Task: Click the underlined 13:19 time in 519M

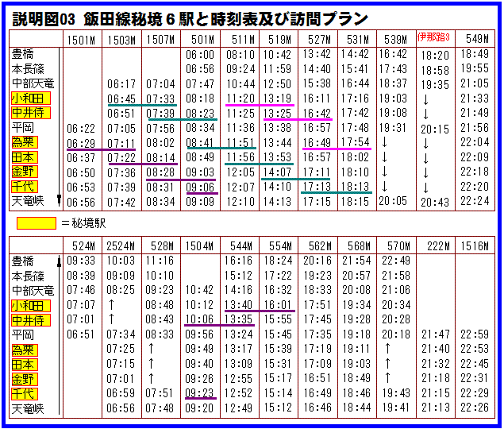Action: point(277,99)
